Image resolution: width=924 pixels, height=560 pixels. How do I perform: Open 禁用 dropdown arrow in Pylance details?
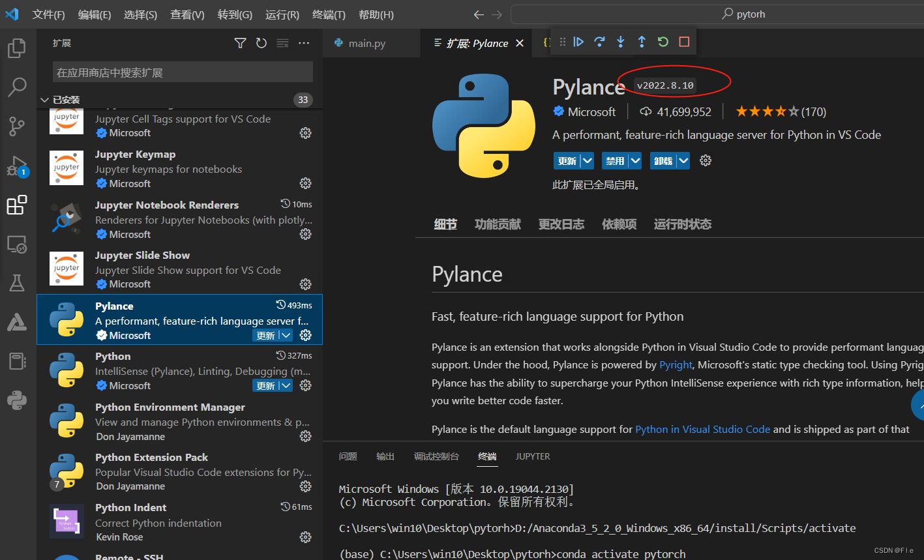(x=634, y=160)
